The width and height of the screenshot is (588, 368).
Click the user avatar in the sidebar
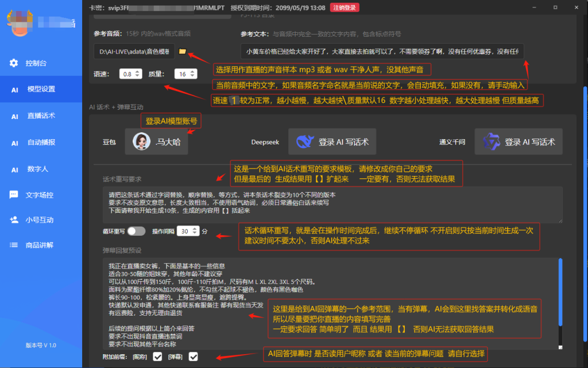[20, 22]
